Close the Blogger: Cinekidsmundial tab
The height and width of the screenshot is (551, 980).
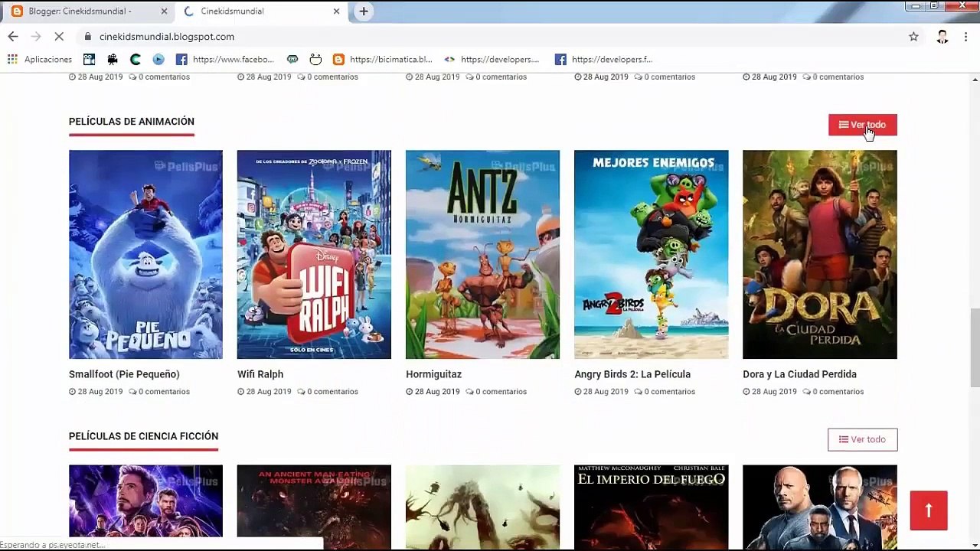click(x=164, y=11)
